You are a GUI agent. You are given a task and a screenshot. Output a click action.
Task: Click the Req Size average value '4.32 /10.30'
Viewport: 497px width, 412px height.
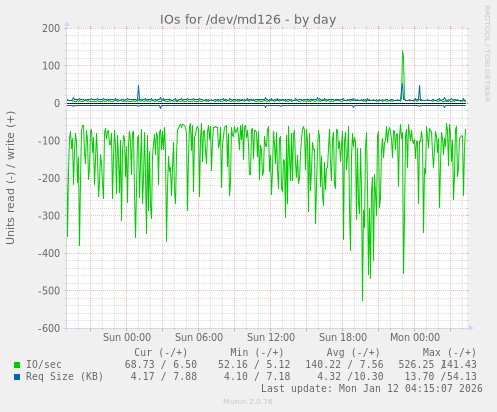click(x=350, y=377)
